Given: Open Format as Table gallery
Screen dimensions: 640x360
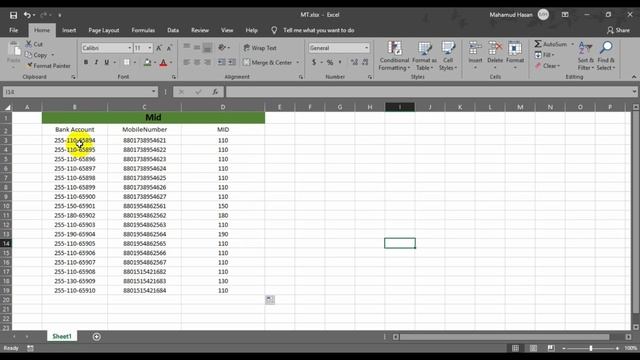Looking at the screenshot, I should pyautogui.click(x=424, y=56).
